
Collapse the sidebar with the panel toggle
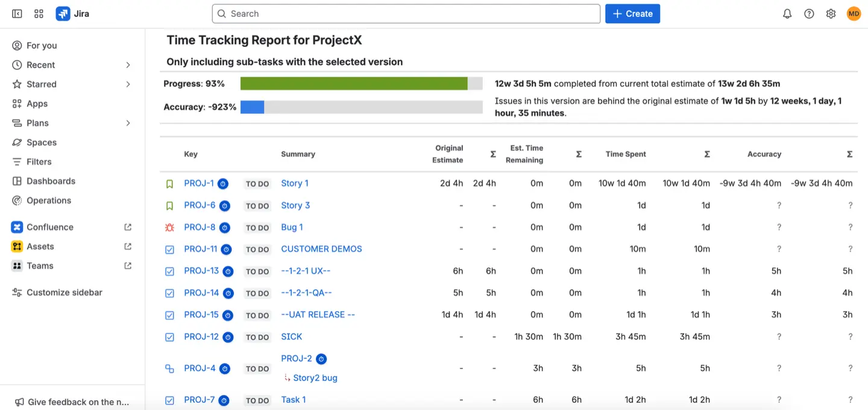click(x=16, y=13)
